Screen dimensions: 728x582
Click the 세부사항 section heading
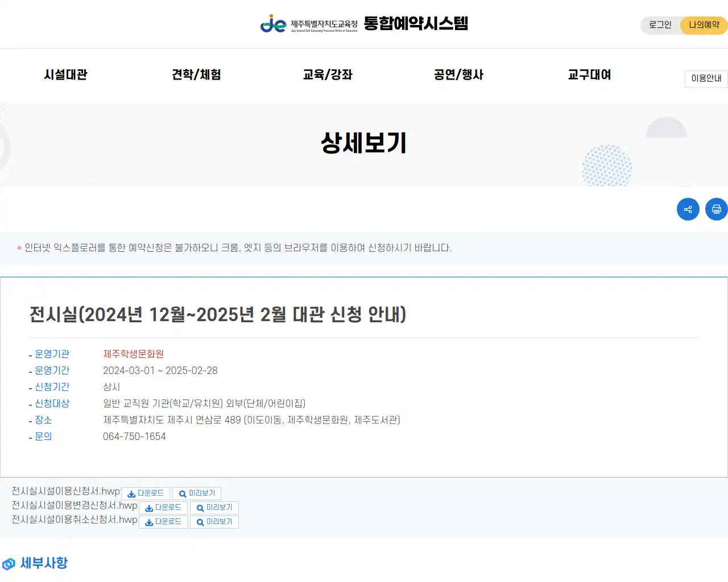[x=44, y=563]
